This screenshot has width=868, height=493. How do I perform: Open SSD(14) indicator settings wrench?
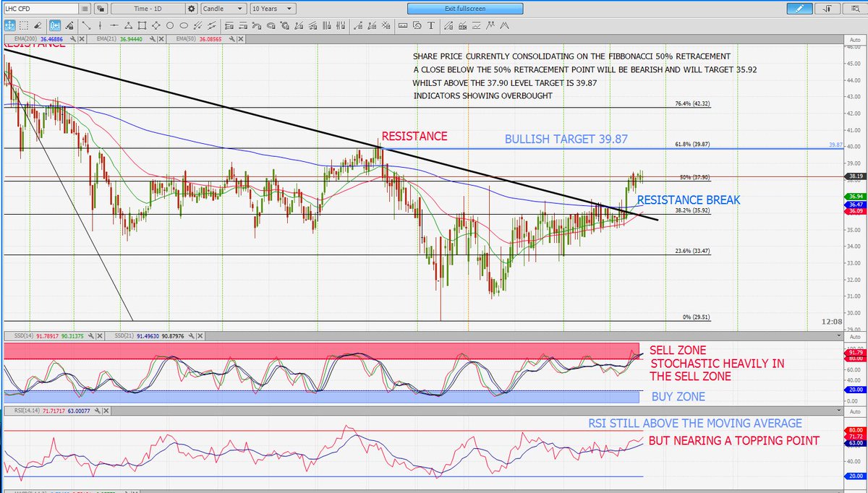(91, 336)
